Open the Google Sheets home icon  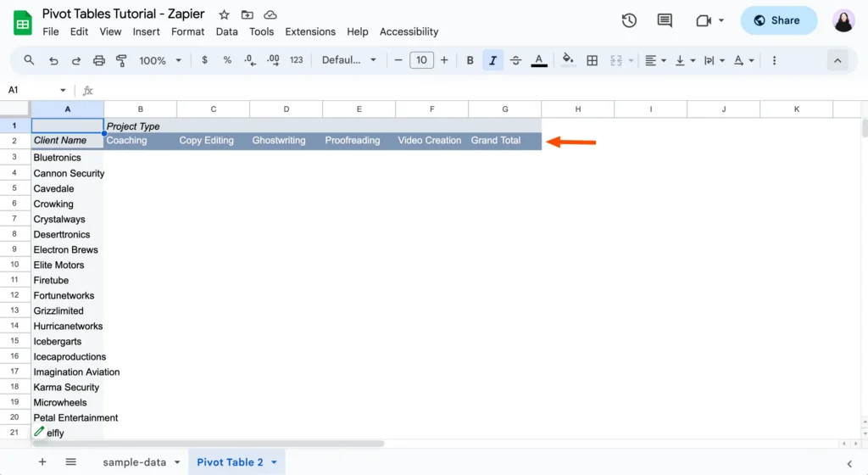(22, 23)
